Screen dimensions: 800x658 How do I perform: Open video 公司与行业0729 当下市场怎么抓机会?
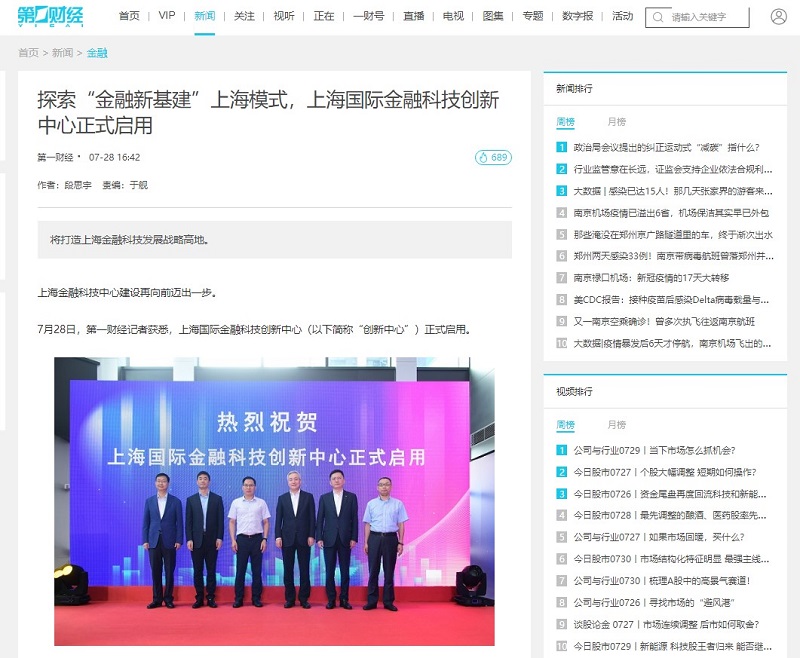(x=654, y=450)
